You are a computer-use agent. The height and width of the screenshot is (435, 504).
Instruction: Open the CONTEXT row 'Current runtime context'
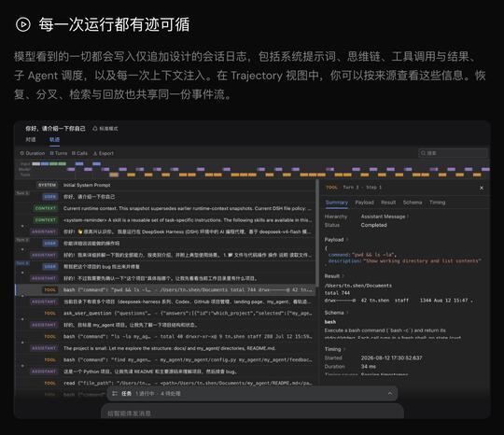[165, 208]
